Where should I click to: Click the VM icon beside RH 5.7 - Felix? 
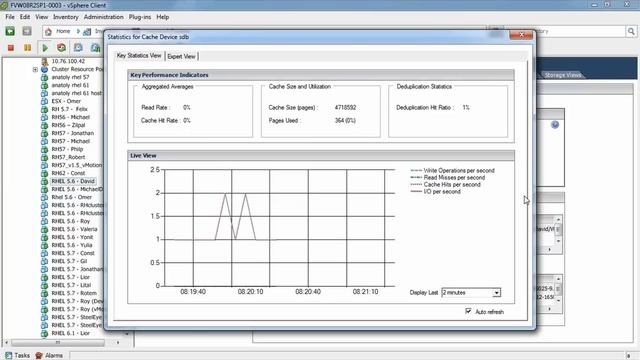(x=44, y=109)
